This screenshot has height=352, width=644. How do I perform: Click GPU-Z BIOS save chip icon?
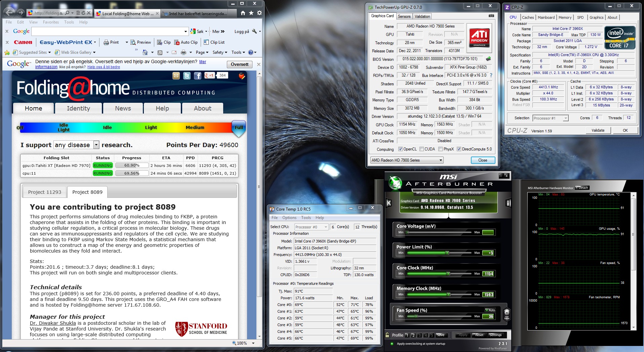488,59
